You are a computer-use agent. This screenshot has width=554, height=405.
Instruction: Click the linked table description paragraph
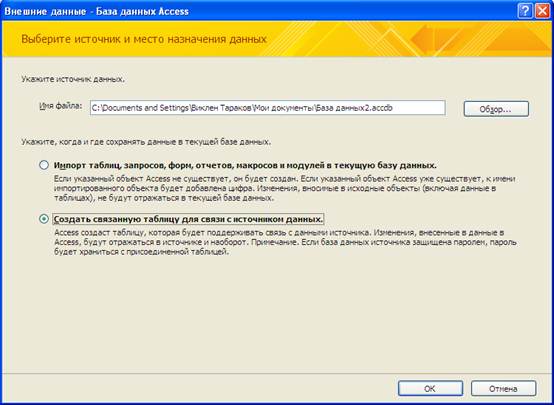pyautogui.click(x=285, y=242)
